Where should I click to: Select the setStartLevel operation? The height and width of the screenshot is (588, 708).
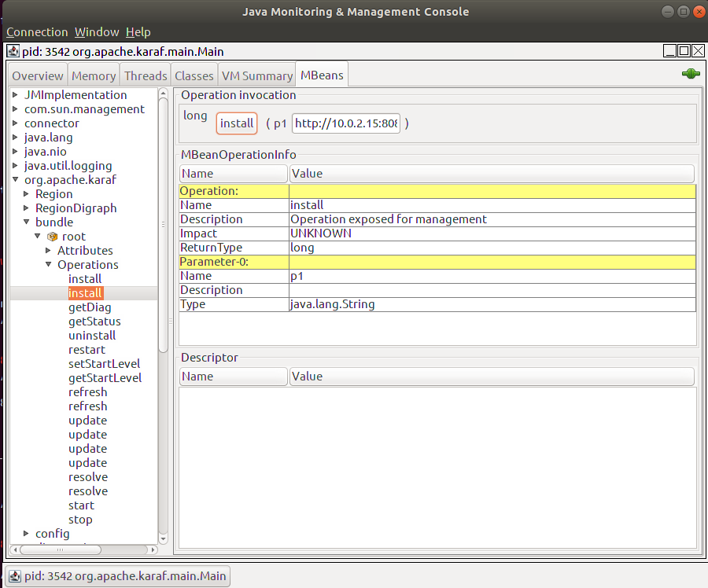point(105,364)
